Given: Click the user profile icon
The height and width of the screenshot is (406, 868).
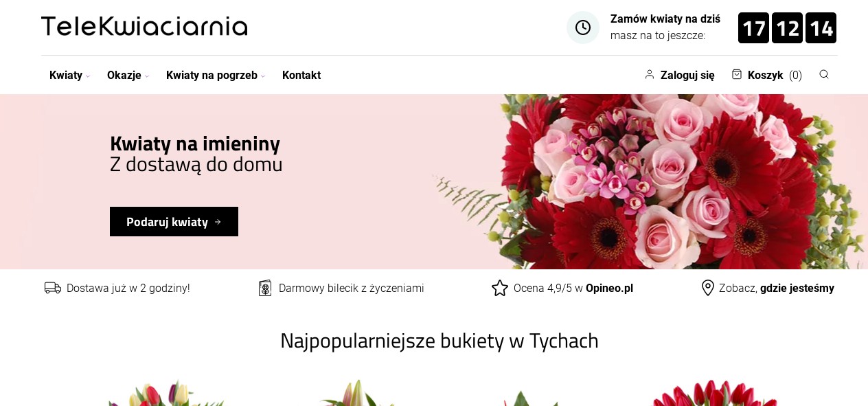Looking at the screenshot, I should (x=650, y=74).
